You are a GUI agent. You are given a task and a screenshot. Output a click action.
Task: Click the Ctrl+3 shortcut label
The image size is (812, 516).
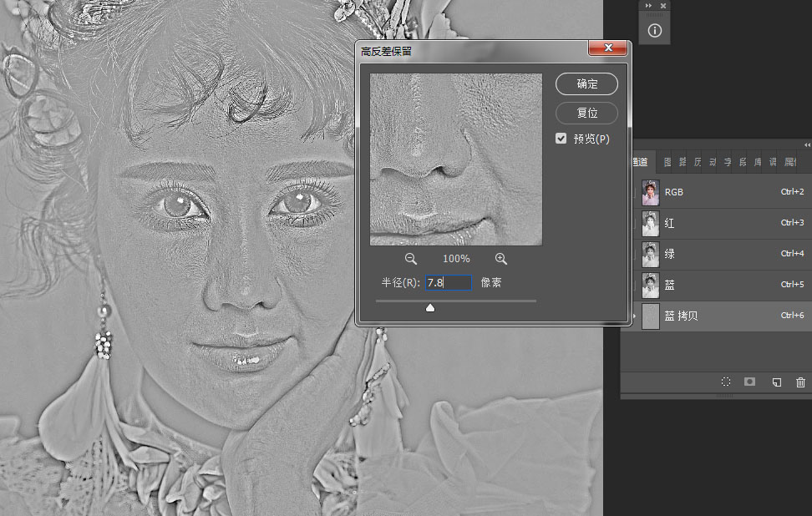pyautogui.click(x=792, y=223)
